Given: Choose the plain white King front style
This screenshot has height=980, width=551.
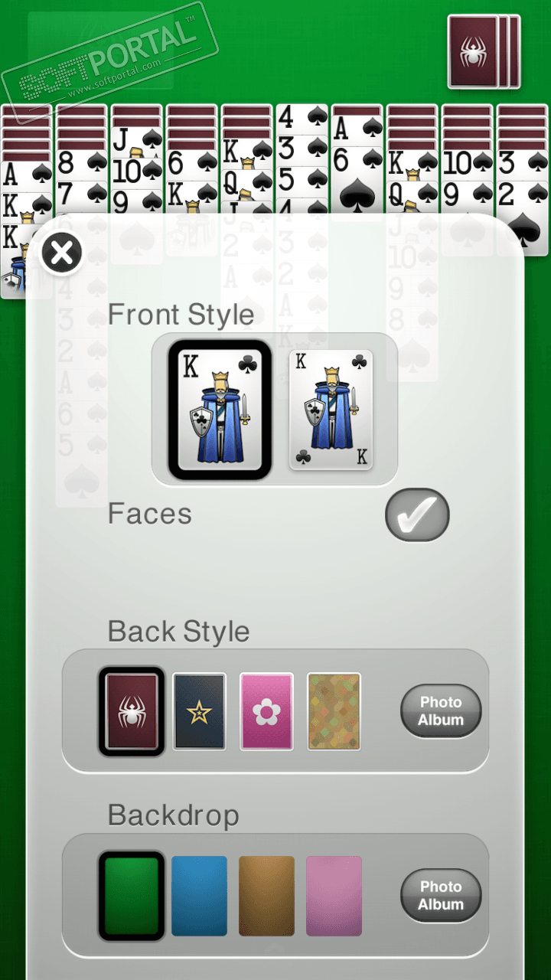Looking at the screenshot, I should tap(331, 410).
